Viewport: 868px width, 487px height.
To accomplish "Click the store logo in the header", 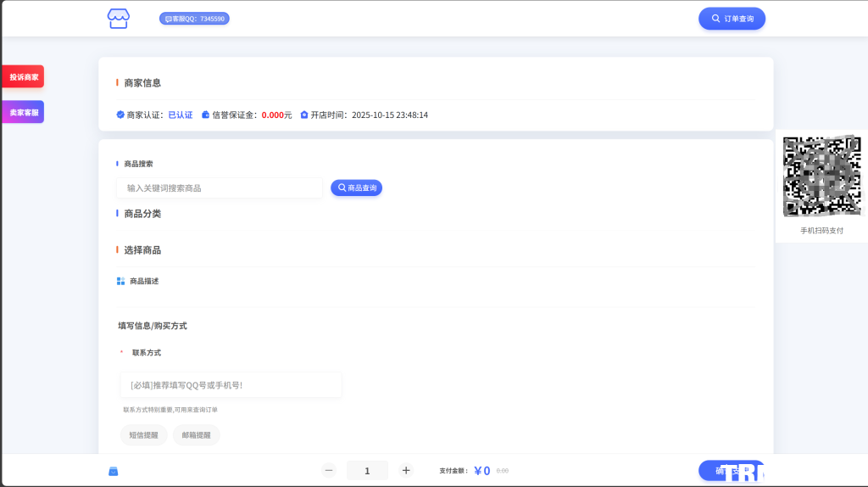I will point(119,19).
